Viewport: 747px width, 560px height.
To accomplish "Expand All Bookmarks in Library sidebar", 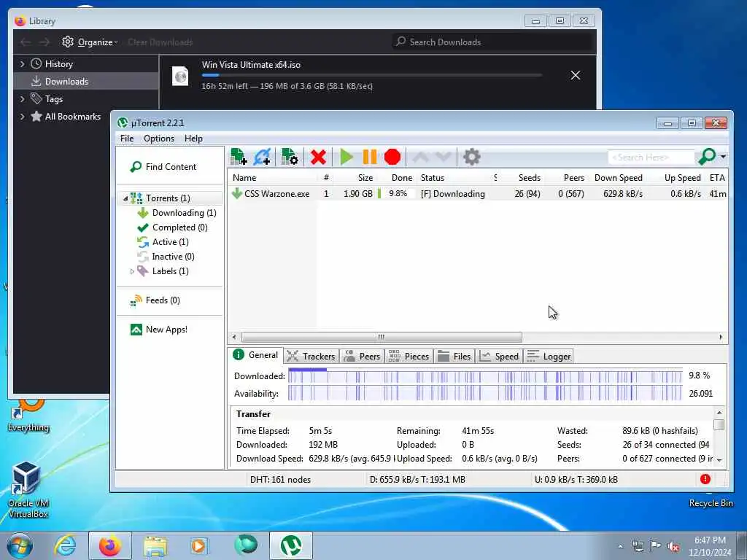I will click(23, 117).
